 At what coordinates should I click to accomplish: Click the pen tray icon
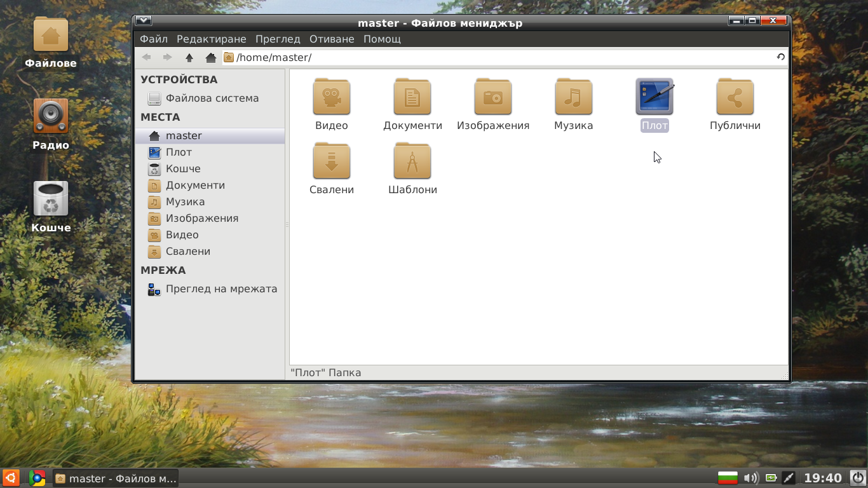click(789, 478)
